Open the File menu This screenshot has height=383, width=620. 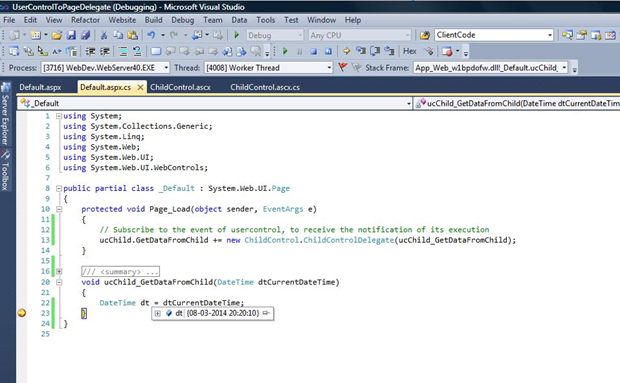click(x=9, y=20)
